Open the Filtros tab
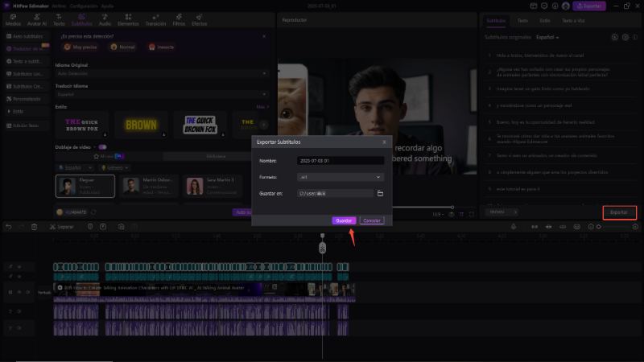The image size is (644, 362). [179, 19]
